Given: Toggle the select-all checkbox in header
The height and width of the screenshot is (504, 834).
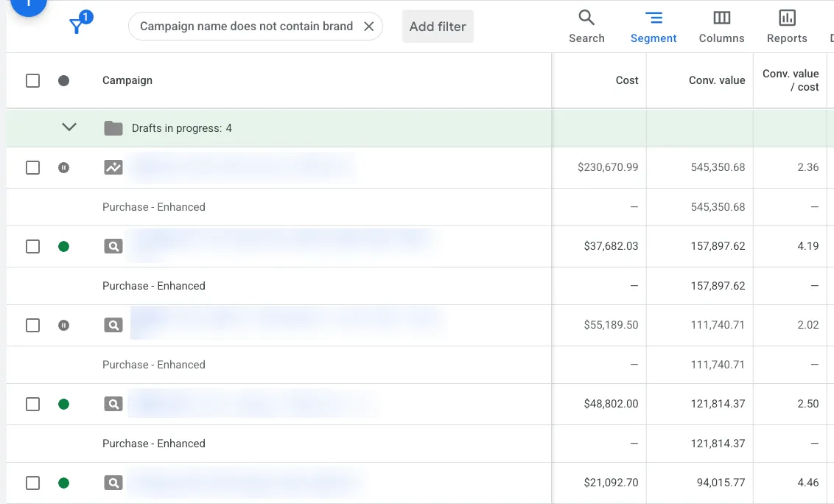Looking at the screenshot, I should 33,80.
